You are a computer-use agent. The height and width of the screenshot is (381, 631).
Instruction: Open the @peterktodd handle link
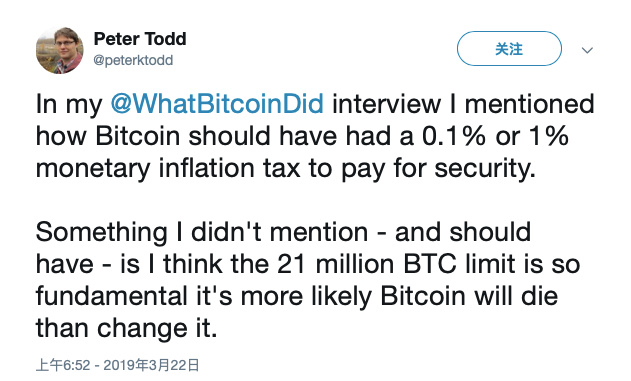click(x=133, y=60)
